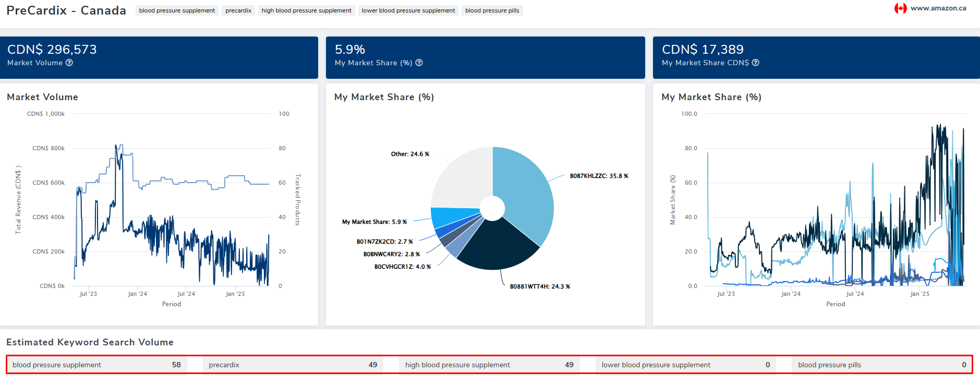Click the 'blood pressure pills' search volume row
Viewport: 980px width, 385px height.
tap(882, 365)
